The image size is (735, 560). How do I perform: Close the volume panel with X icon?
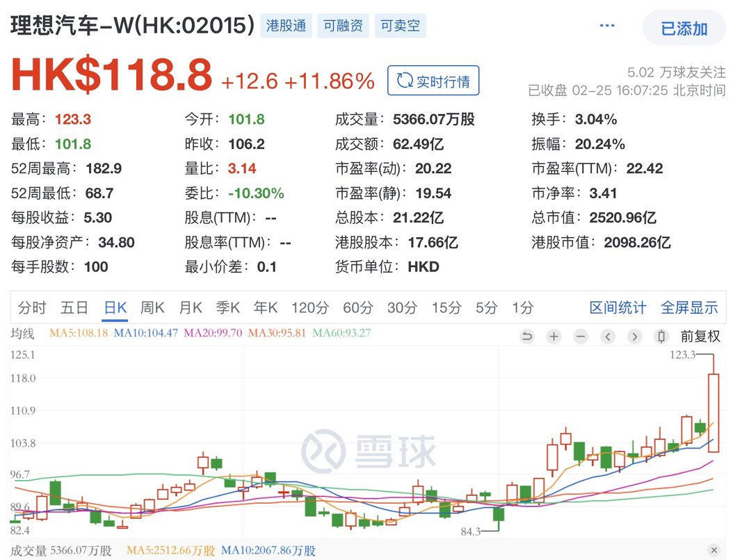[x=714, y=550]
